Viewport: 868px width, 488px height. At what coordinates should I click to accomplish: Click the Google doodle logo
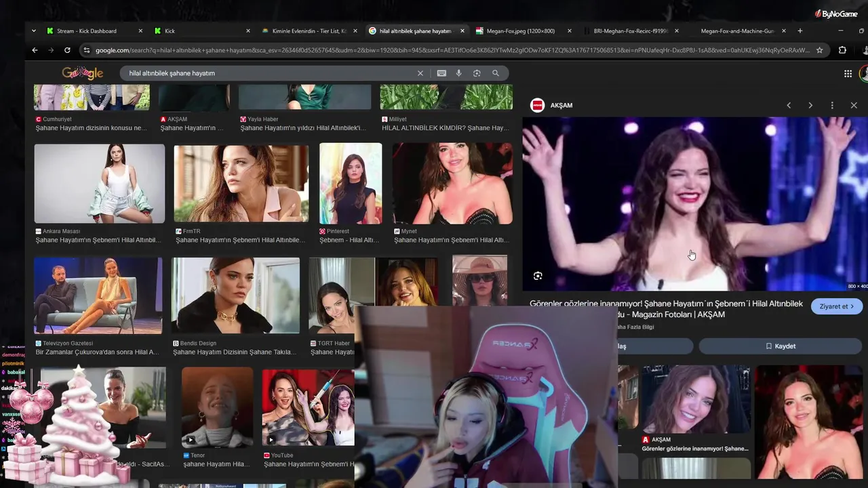coord(82,73)
